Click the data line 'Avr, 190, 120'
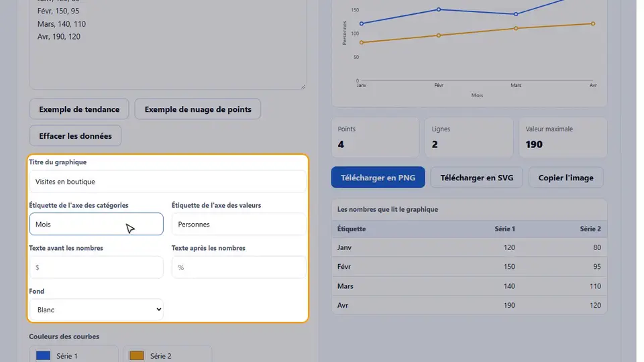This screenshot has height=362, width=644. tap(59, 36)
